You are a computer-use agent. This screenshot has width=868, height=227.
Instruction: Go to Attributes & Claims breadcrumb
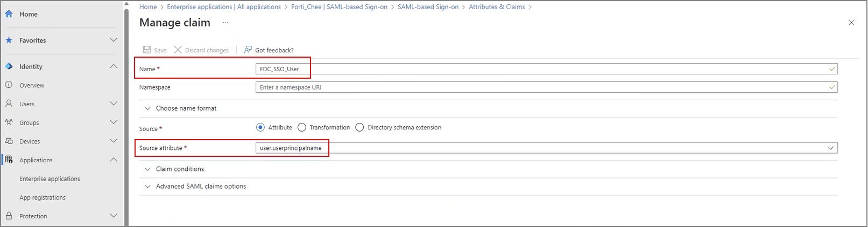[496, 7]
